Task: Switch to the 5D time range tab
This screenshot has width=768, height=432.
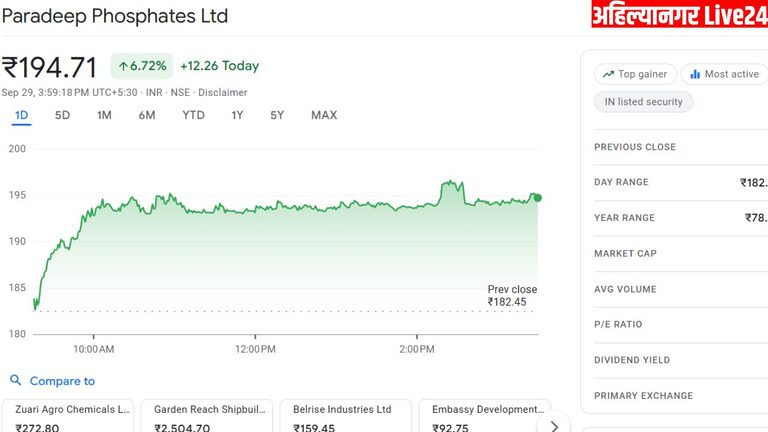Action: [x=62, y=115]
